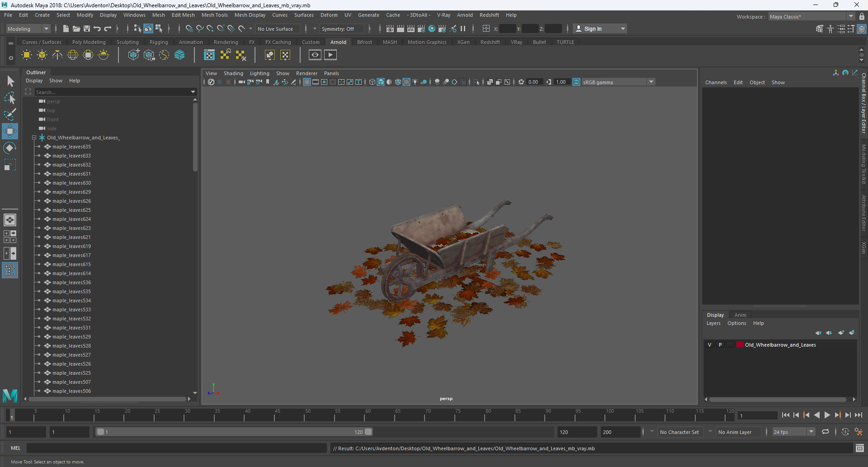Toggle layer visibility V for Old_Wheelbarrow_and_Leaves
The width and height of the screenshot is (868, 467).
[709, 345]
